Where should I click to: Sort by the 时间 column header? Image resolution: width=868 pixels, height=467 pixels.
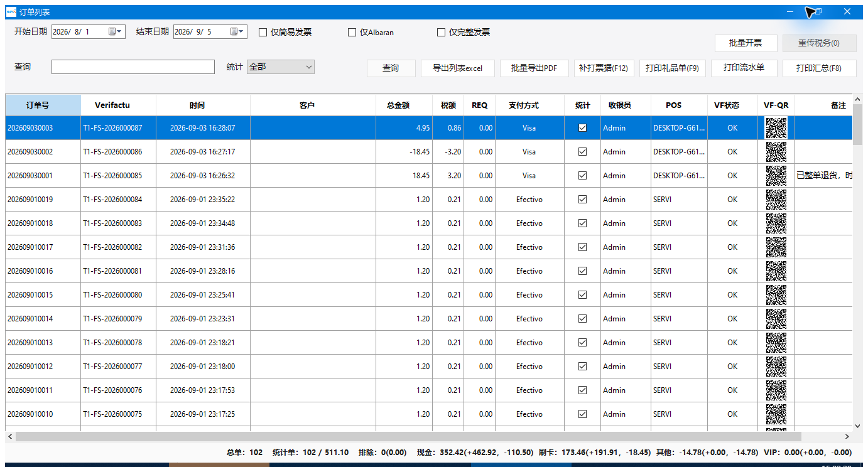203,105
